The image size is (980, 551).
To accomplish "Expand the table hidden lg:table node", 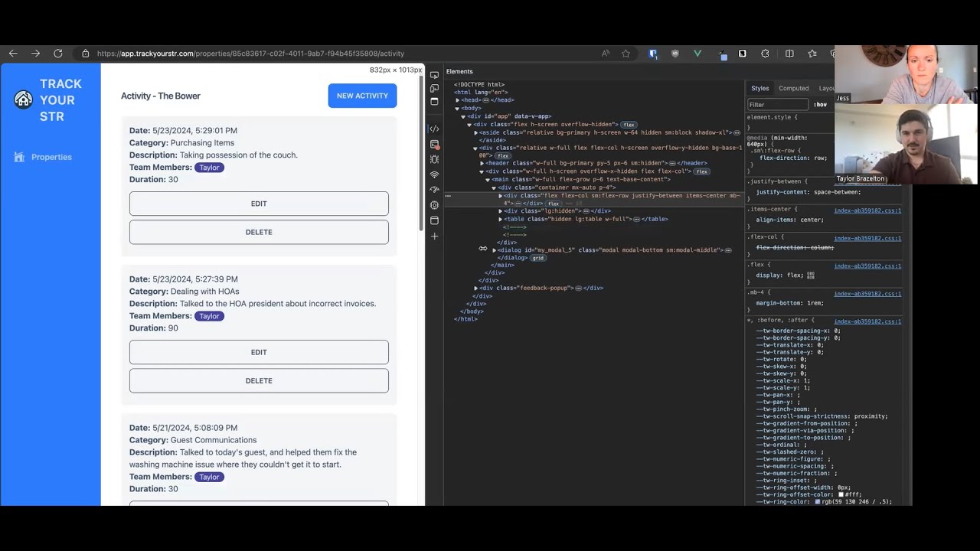I will (x=500, y=219).
